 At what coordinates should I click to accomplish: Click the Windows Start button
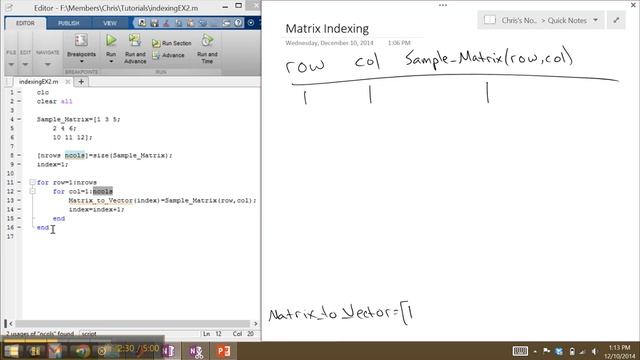(11, 351)
